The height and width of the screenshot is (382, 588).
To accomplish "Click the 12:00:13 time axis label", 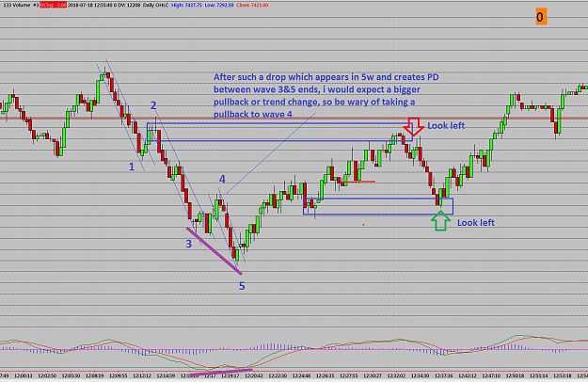I will [x=24, y=375].
